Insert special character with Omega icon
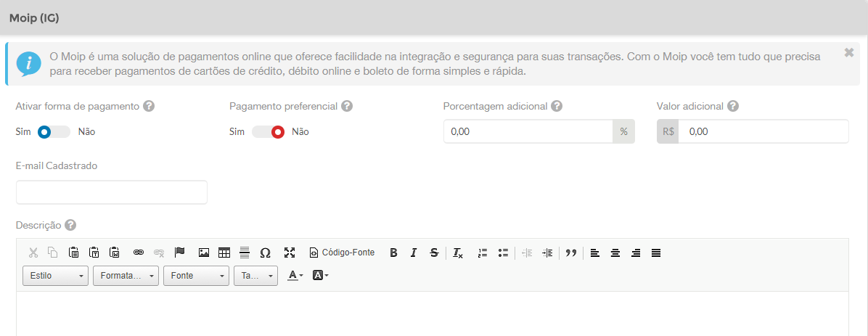This screenshot has height=336, width=868. pos(265,253)
